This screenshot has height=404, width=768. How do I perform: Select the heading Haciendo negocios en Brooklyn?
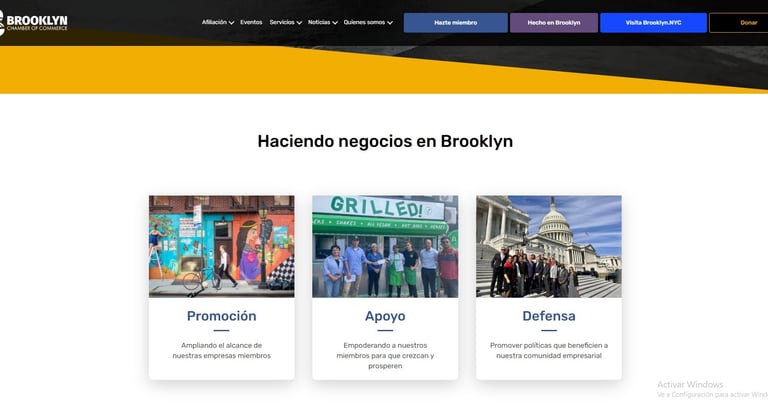click(x=385, y=142)
